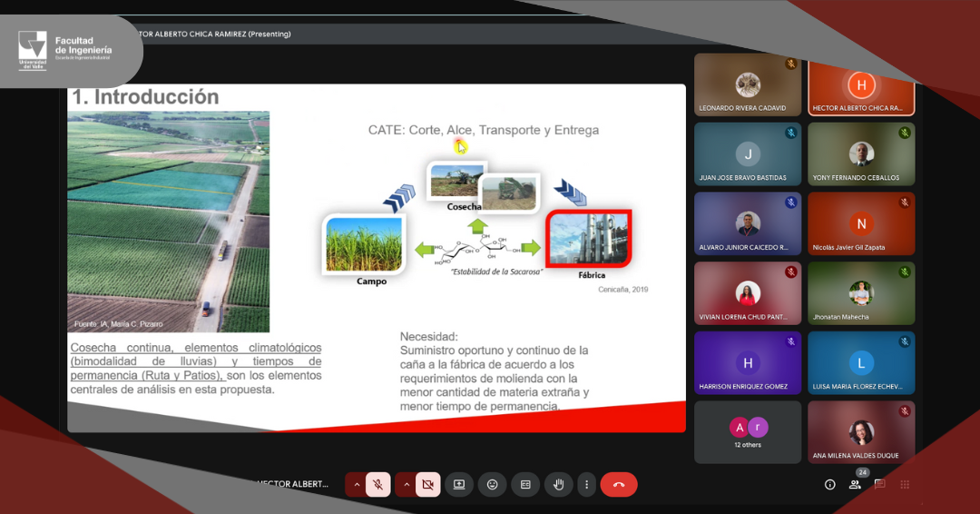Select the '12 others' participants tile
Screen dimensions: 980x514
pos(748,432)
